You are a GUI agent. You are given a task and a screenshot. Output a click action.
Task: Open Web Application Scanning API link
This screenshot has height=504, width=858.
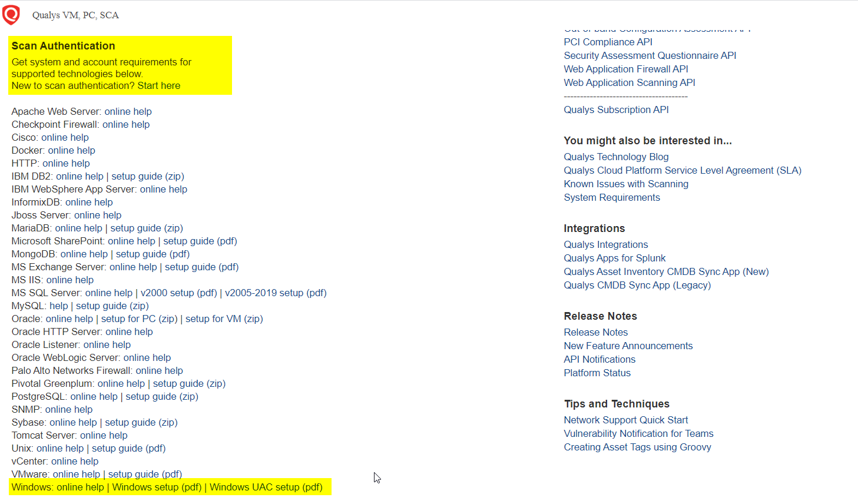click(629, 82)
